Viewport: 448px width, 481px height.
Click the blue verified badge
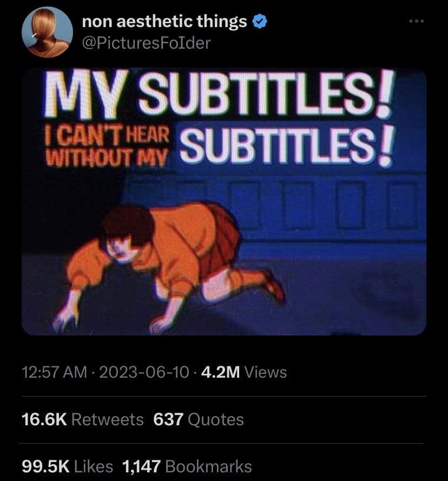tap(260, 22)
